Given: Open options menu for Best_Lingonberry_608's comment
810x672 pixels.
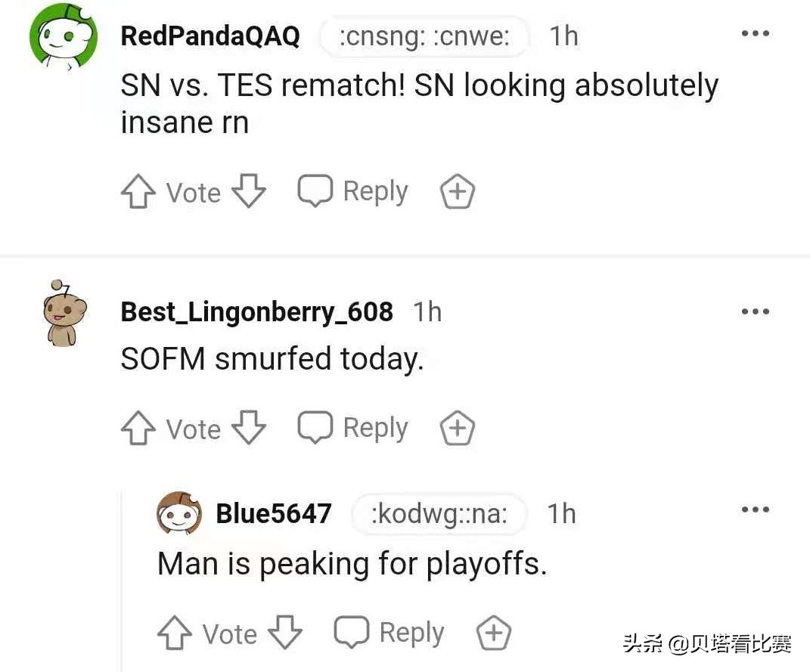Looking at the screenshot, I should (x=756, y=311).
